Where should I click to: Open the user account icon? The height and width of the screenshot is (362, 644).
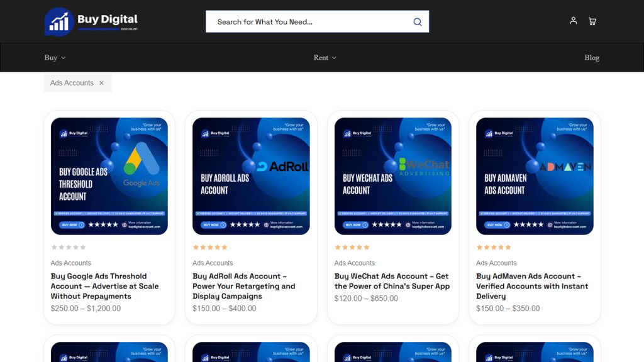(574, 21)
